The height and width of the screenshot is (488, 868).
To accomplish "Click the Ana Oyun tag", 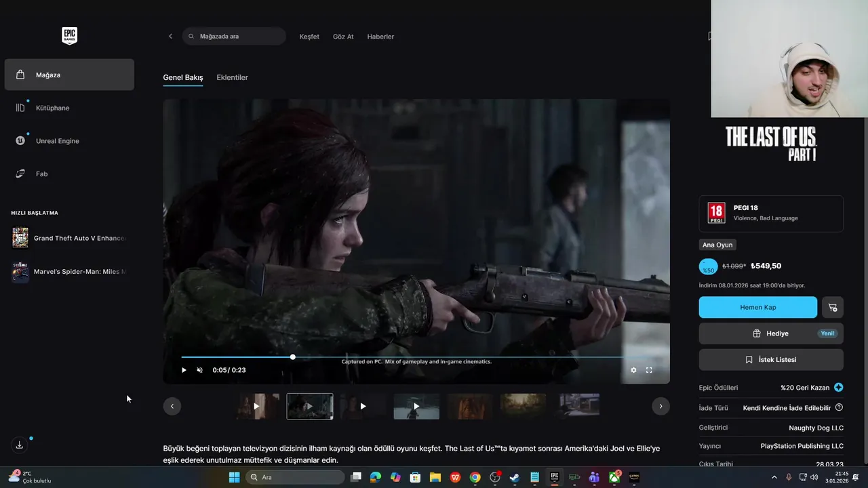I will pos(717,245).
